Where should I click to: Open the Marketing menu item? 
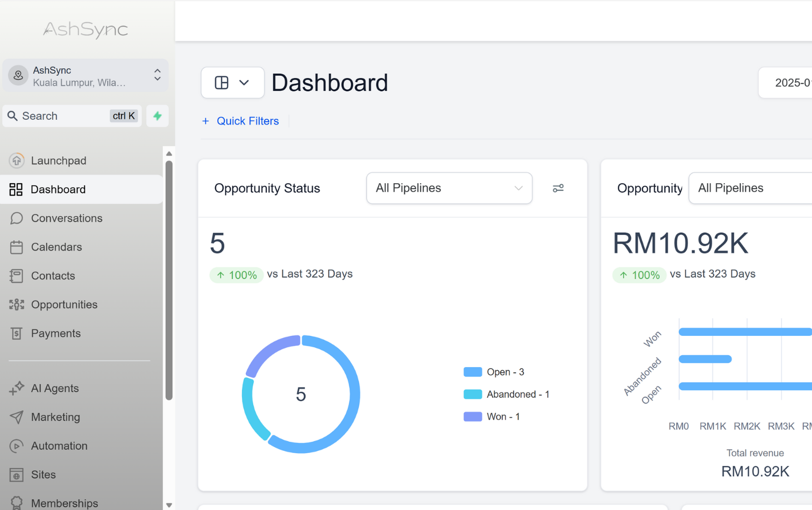(x=55, y=417)
